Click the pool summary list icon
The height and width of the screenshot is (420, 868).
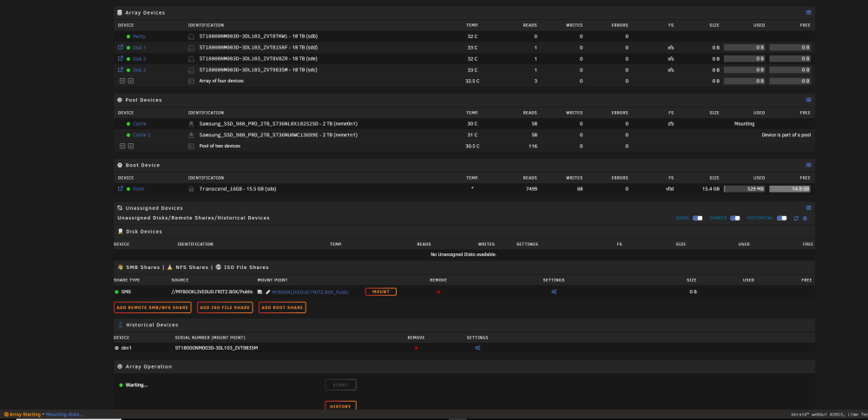coord(192,146)
